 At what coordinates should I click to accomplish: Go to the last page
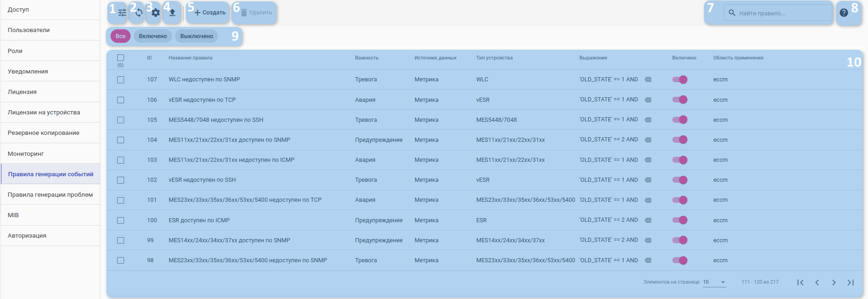click(x=850, y=282)
